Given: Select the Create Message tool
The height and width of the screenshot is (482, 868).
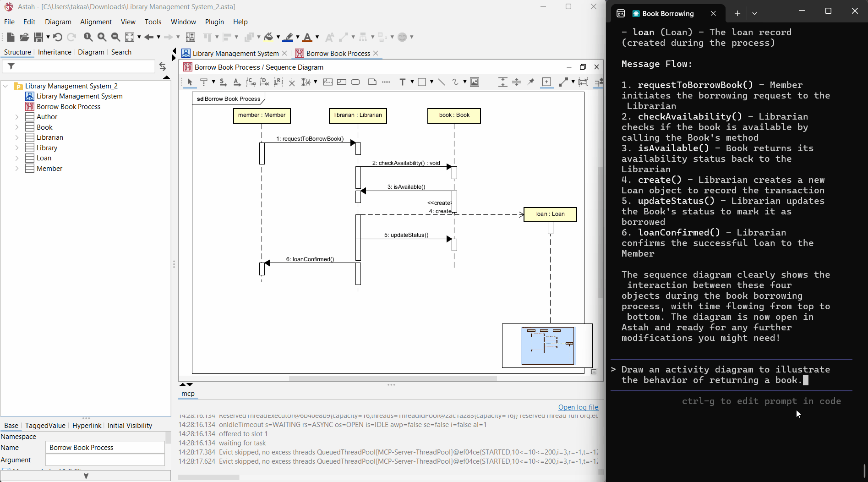Looking at the screenshot, I should click(x=251, y=82).
